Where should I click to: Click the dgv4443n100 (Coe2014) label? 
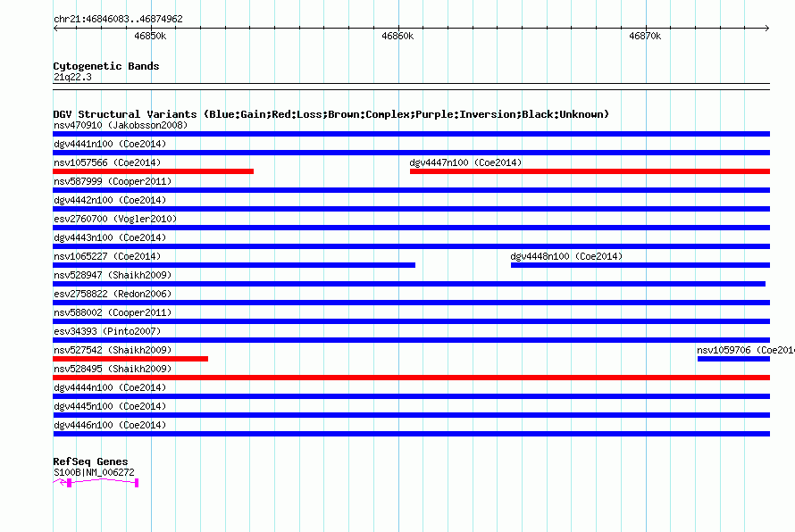(110, 237)
